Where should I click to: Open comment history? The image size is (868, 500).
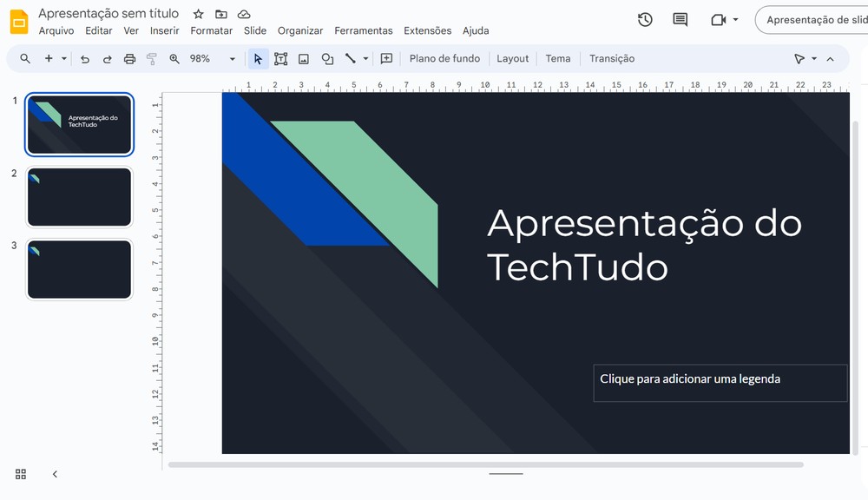(x=680, y=19)
